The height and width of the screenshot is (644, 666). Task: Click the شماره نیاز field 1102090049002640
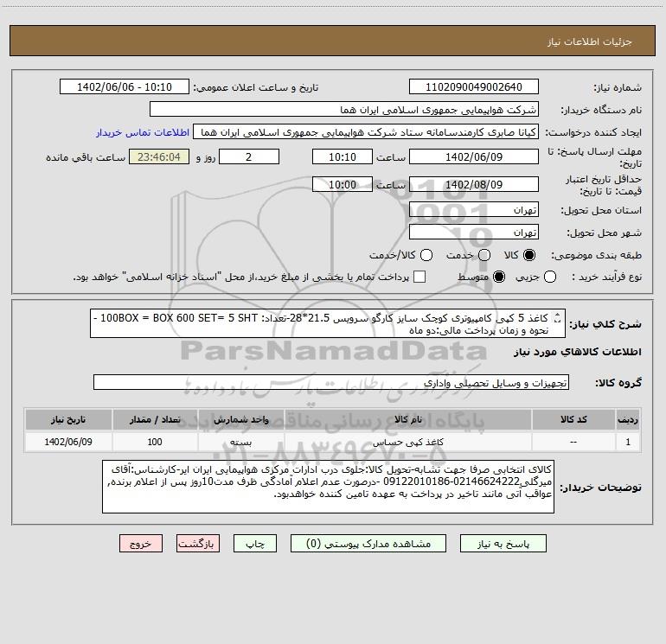[474, 87]
